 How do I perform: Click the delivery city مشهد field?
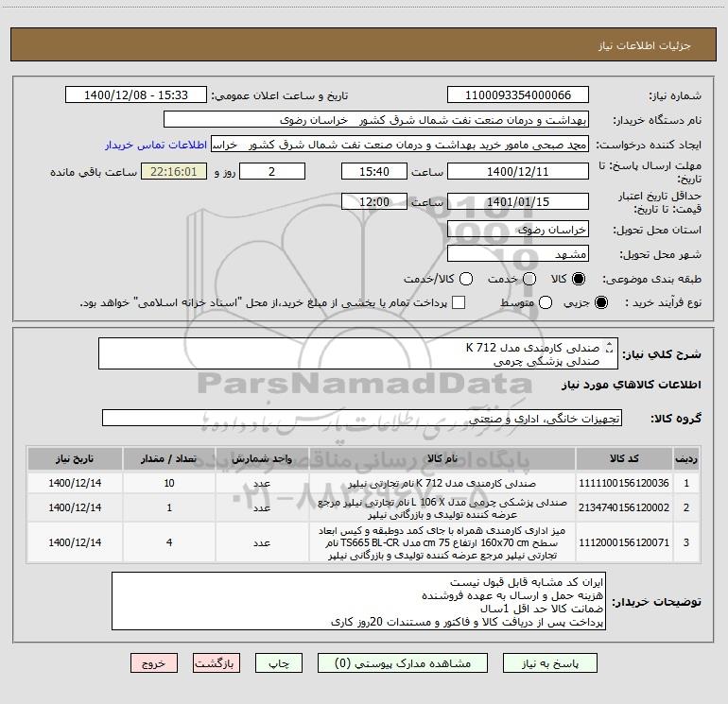(518, 254)
